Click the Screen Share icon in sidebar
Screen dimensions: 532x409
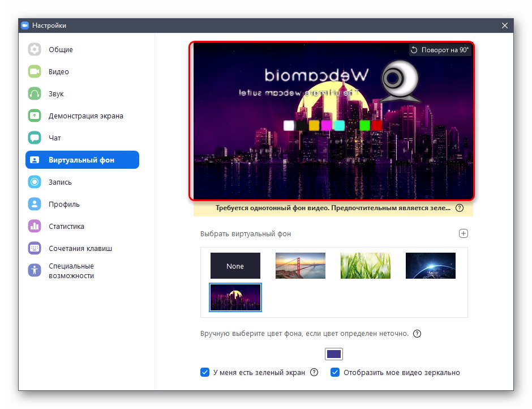(x=35, y=116)
